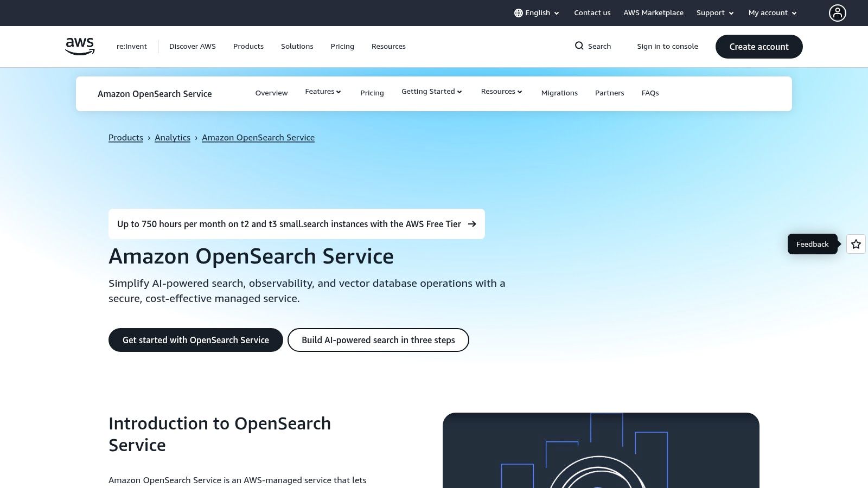This screenshot has height=488, width=868.
Task: Click the arrow on the Free Tier banner
Action: [471, 224]
